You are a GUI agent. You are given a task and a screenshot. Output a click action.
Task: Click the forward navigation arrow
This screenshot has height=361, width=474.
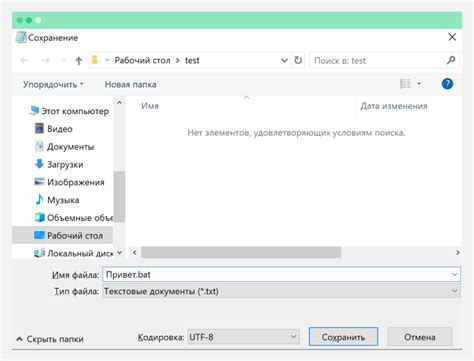pos(46,61)
